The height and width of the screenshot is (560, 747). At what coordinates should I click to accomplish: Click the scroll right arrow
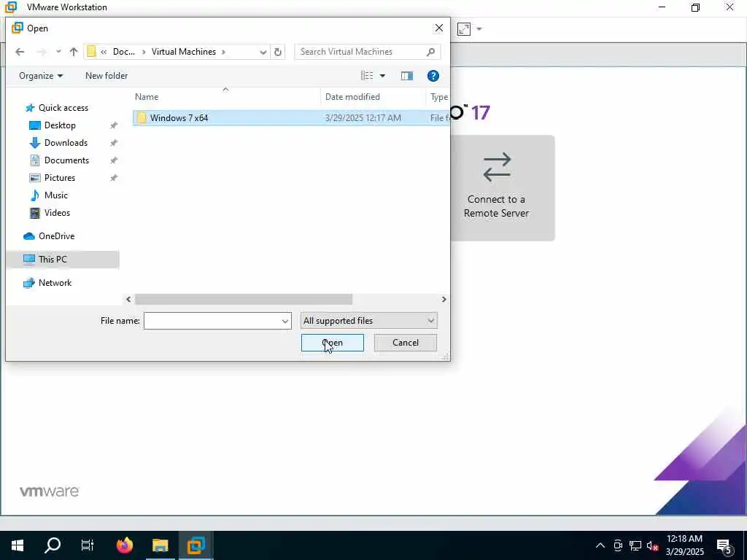tap(444, 299)
